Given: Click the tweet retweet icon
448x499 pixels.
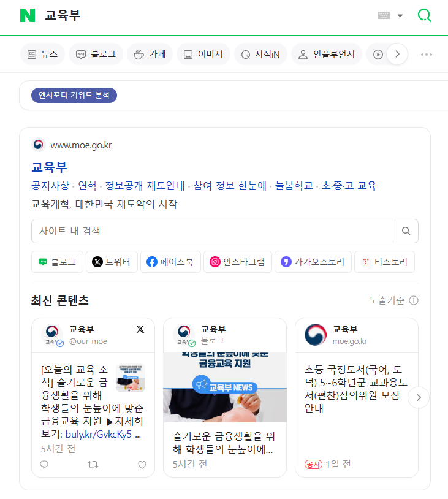Looking at the screenshot, I should tap(93, 465).
